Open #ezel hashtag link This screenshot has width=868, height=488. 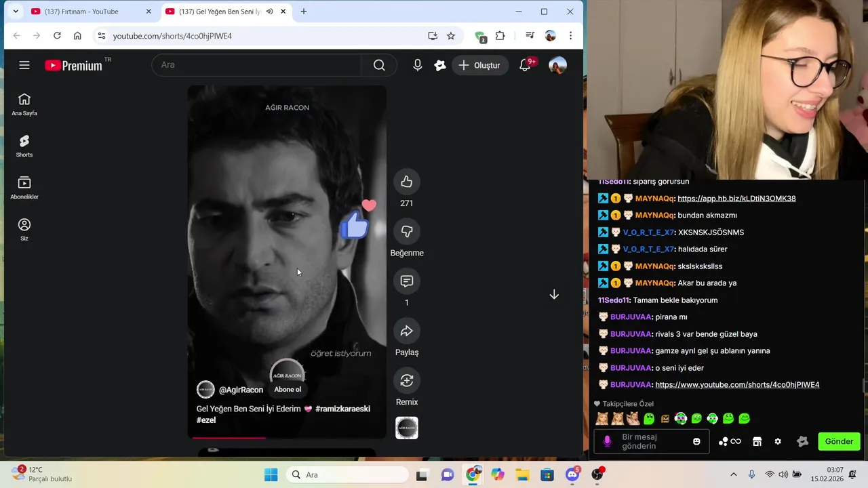pos(206,420)
